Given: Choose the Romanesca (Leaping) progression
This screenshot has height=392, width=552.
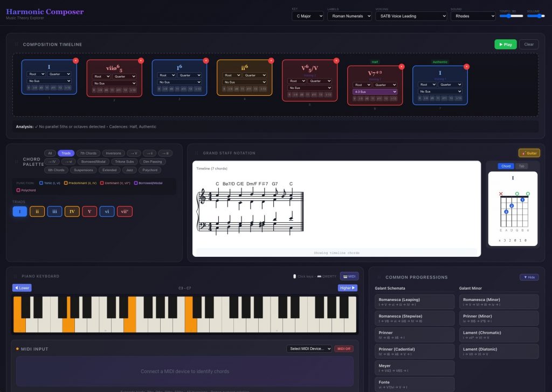Looking at the screenshot, I should click(x=415, y=302).
